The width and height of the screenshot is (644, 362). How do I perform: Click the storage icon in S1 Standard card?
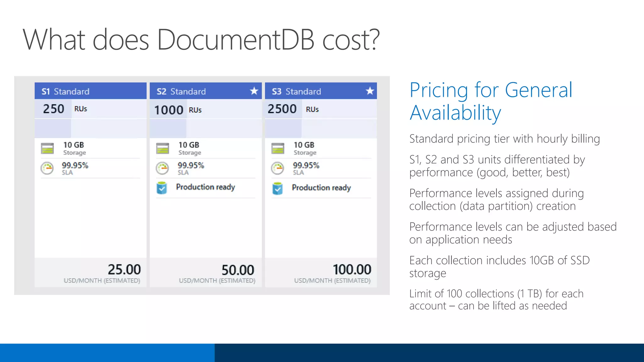[47, 148]
